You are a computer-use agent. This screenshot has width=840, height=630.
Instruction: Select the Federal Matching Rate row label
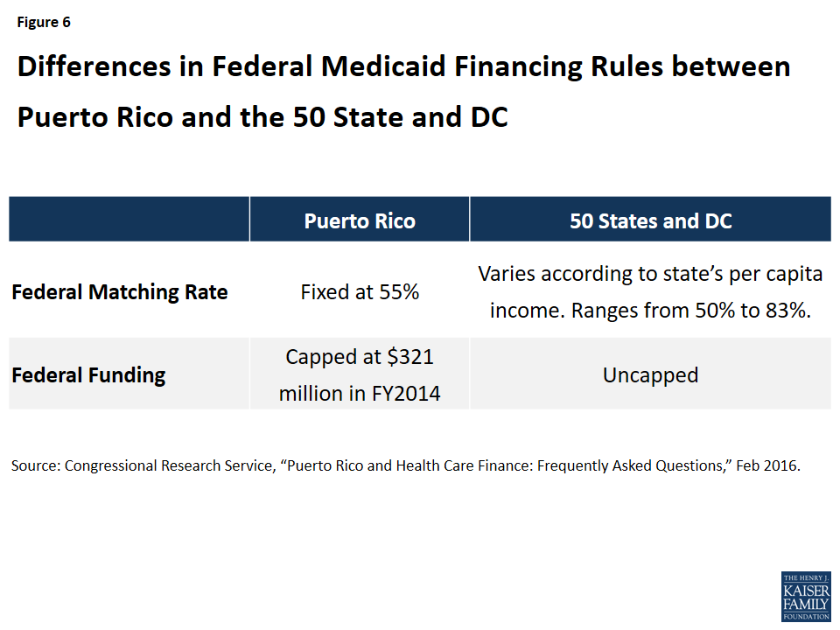(120, 292)
